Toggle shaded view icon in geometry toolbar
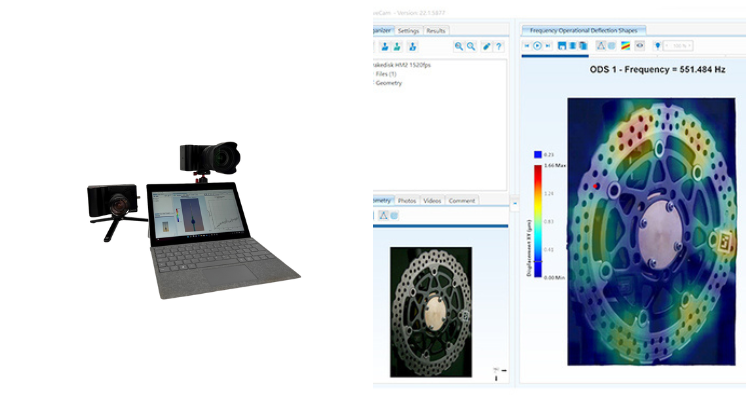Screen dimensions: 746x420 (x=394, y=215)
